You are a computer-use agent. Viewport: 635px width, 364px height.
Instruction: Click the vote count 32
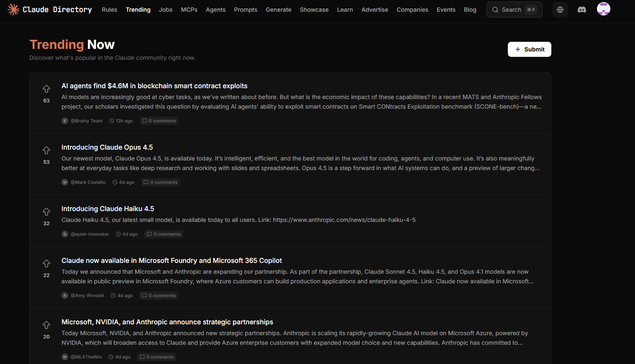(46, 224)
